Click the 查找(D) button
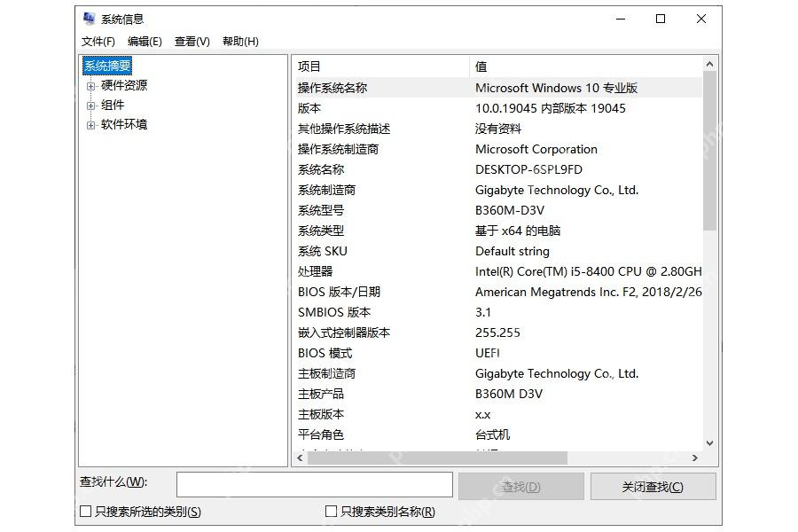Viewport: 798px width, 532px height. [521, 487]
